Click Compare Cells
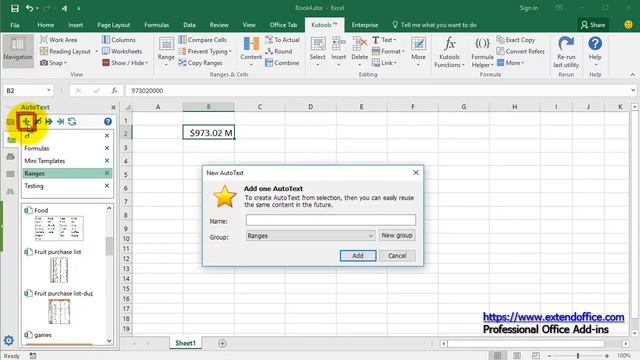The height and width of the screenshot is (360, 640). 202,40
